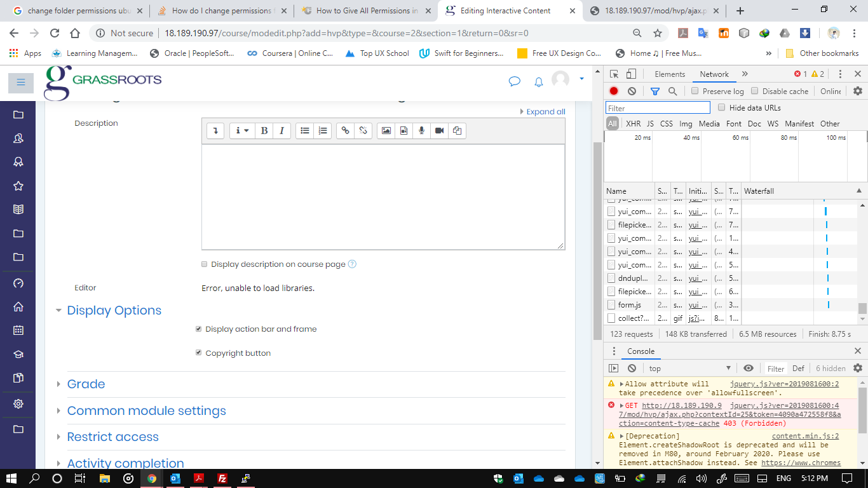
Task: Click the unlink icon in editor
Action: 363,130
